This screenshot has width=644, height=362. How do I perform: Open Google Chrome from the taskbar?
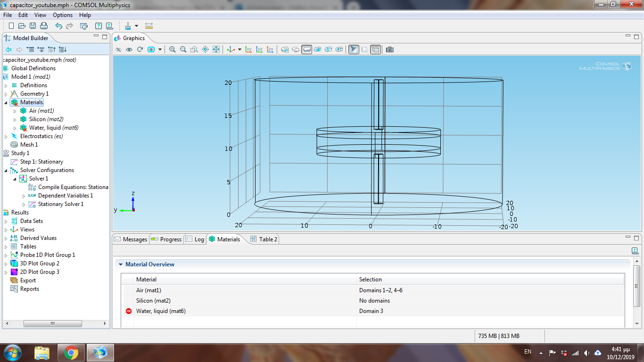click(71, 352)
